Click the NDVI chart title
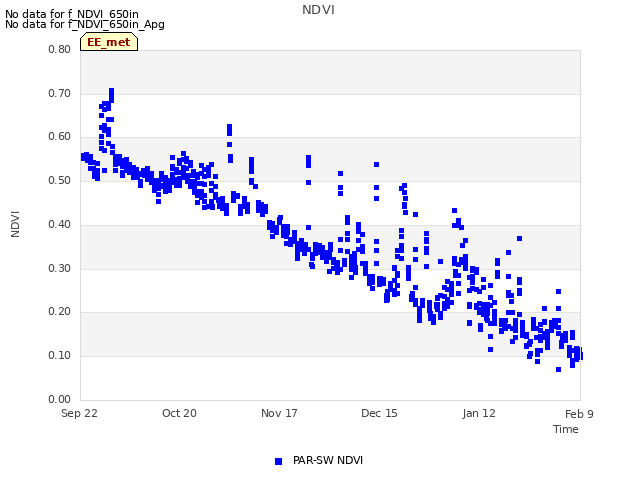640x480 pixels. pyautogui.click(x=318, y=10)
